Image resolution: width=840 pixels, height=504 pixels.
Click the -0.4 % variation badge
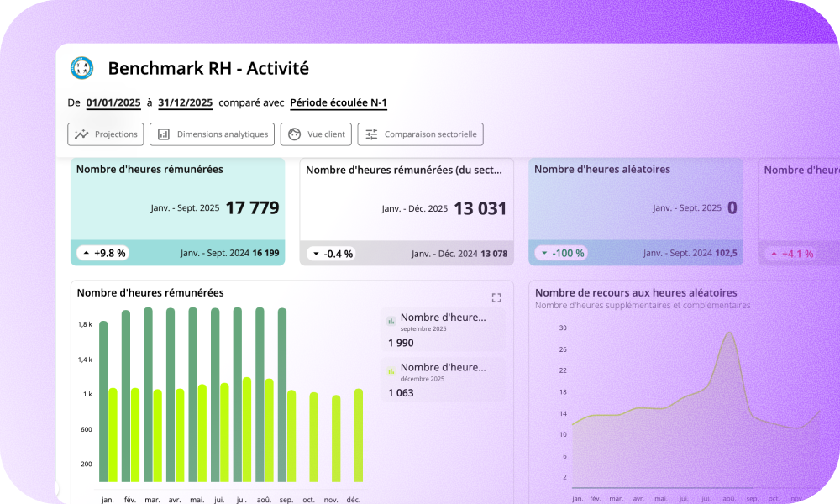[x=333, y=254]
